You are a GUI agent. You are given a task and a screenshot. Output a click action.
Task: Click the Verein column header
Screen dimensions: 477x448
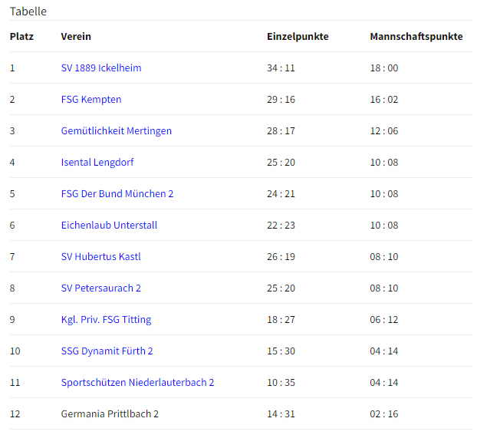(x=76, y=37)
